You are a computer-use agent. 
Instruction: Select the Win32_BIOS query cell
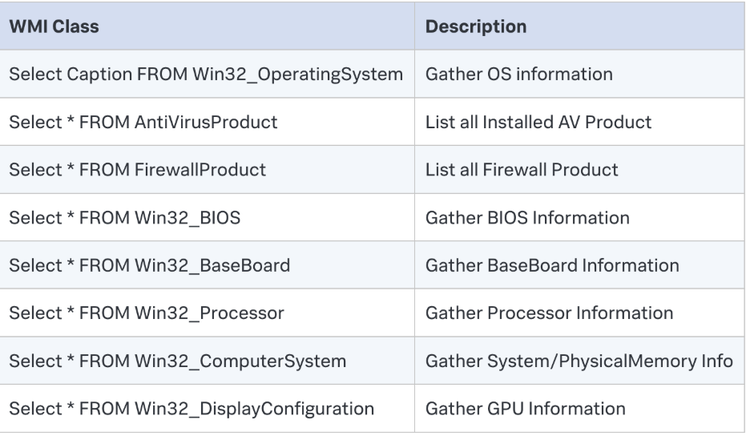[124, 218]
